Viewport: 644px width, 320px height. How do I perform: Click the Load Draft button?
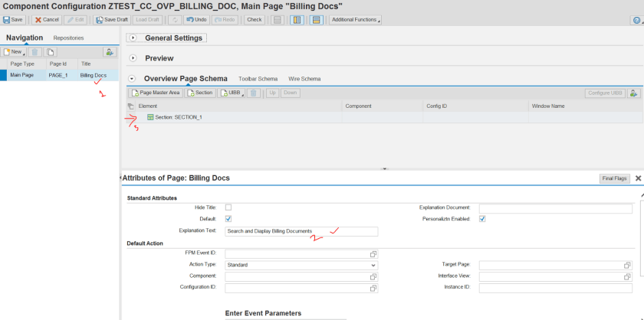[147, 20]
